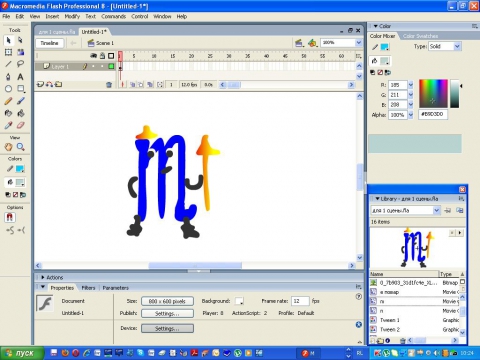
Task: Select the Text tool in toolbox
Action: point(20,77)
